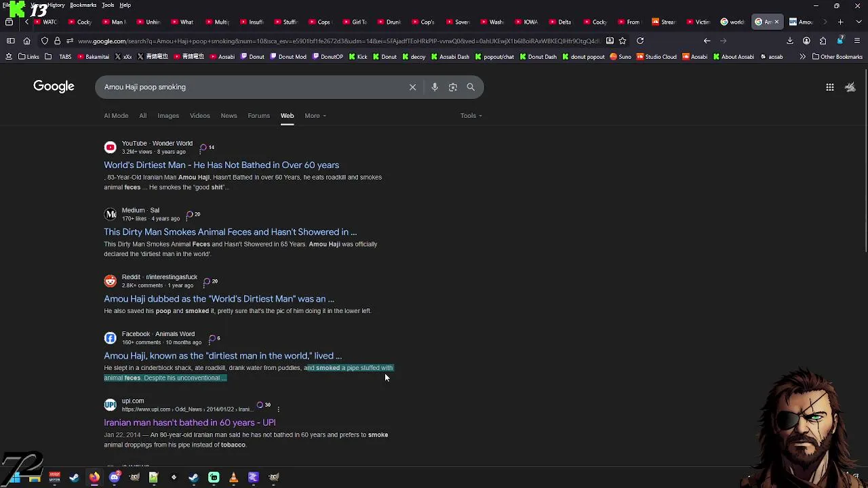Open the Suno bookmark
The image size is (868, 488).
pyautogui.click(x=620, y=57)
